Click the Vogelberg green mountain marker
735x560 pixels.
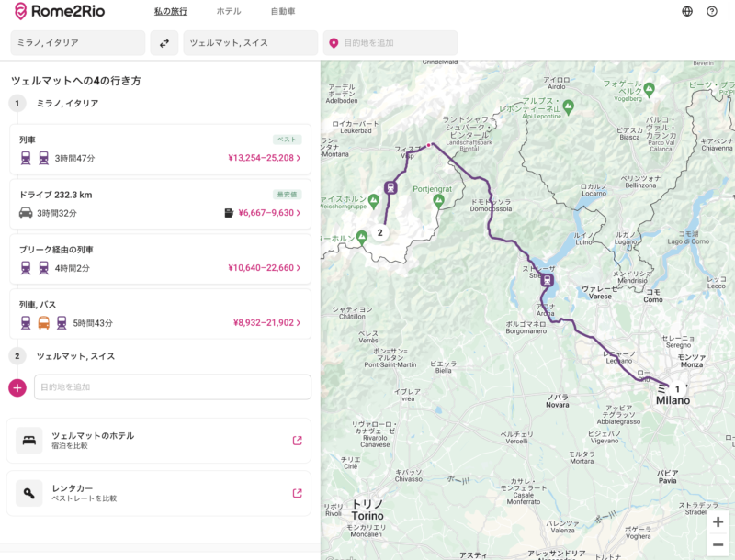pyautogui.click(x=650, y=90)
